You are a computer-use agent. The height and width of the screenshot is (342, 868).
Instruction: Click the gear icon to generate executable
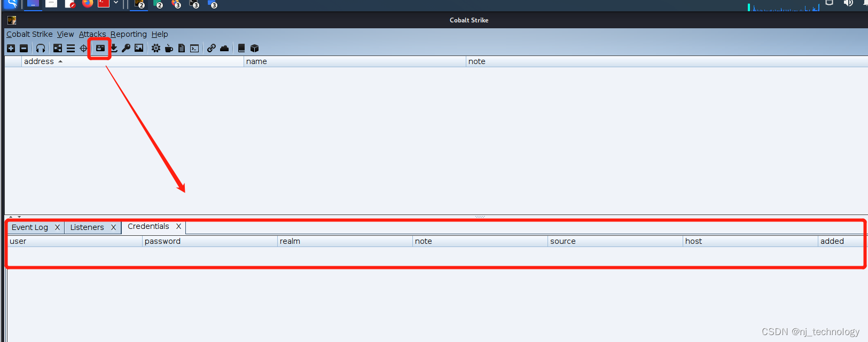tap(155, 49)
